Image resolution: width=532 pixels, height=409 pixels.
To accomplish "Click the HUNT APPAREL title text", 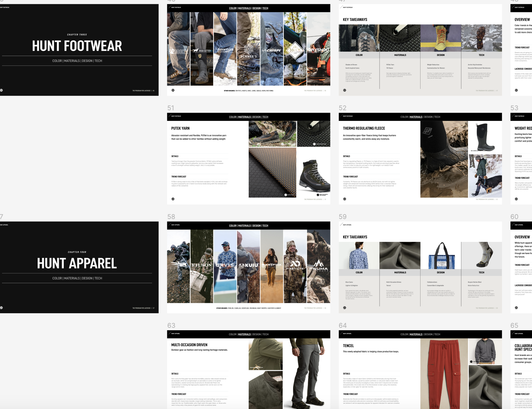I will coord(77,263).
